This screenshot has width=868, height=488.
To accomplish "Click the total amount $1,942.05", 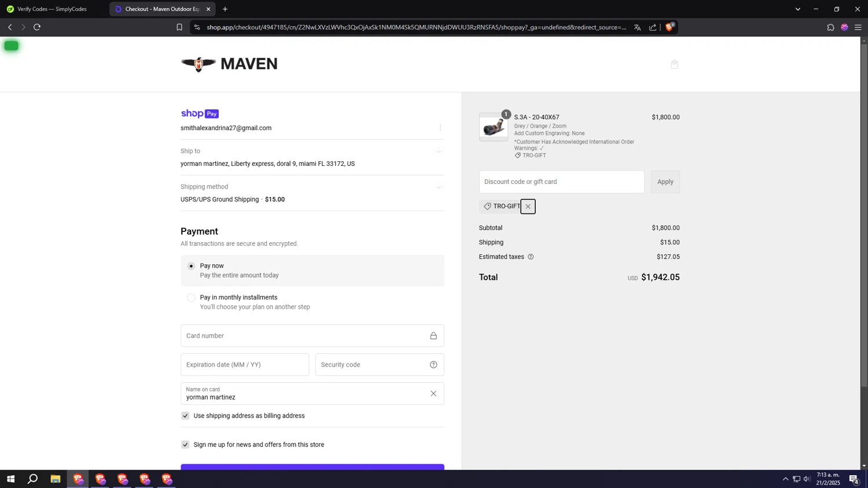I will 660,278.
